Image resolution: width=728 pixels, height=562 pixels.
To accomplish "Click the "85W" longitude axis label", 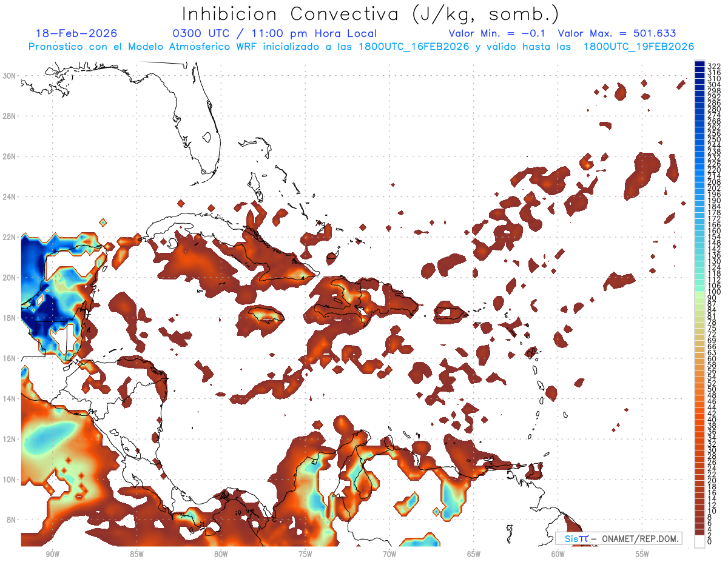I will [x=136, y=554].
